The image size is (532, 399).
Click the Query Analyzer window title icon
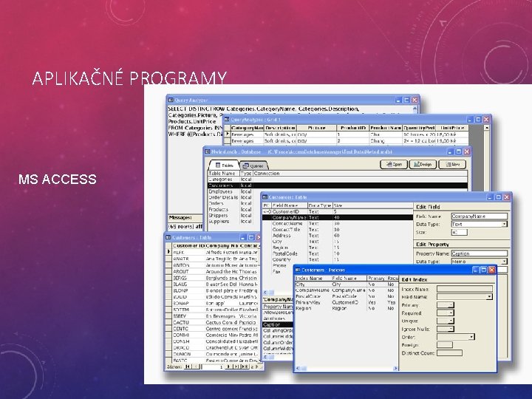171,100
